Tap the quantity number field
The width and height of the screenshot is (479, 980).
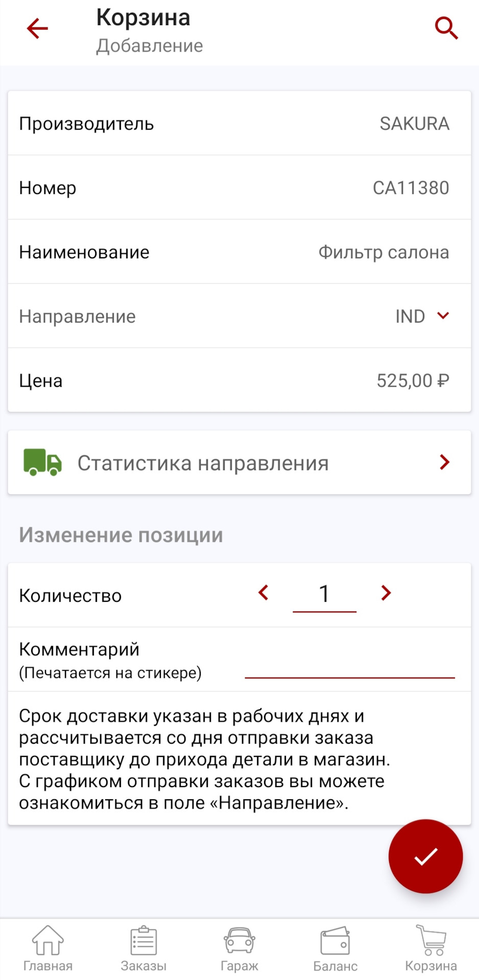[x=324, y=595]
